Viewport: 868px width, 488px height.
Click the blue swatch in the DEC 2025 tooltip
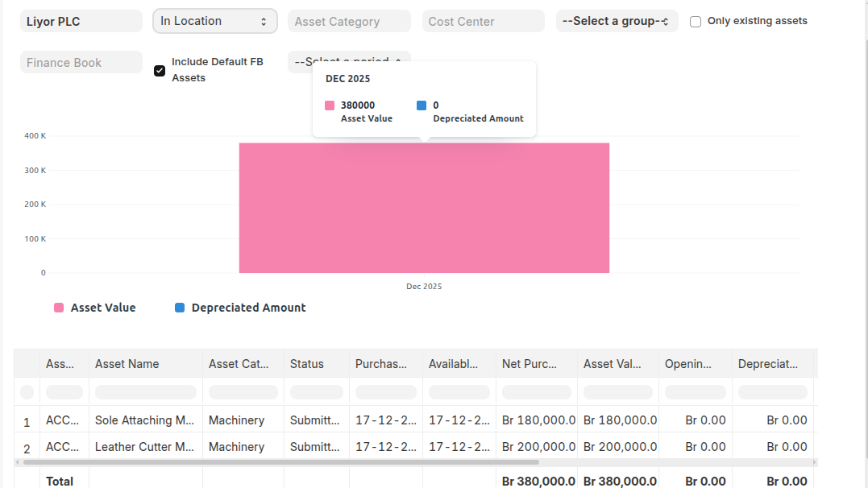coord(420,105)
